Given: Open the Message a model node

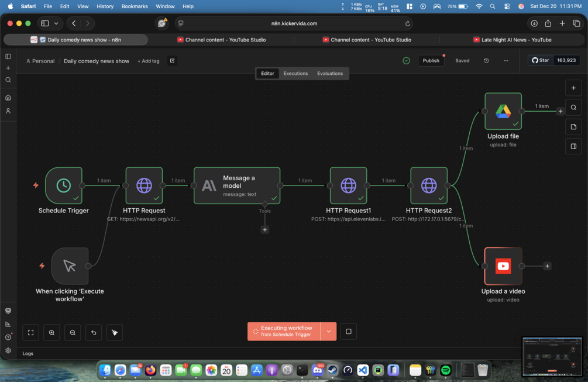Looking at the screenshot, I should click(237, 185).
